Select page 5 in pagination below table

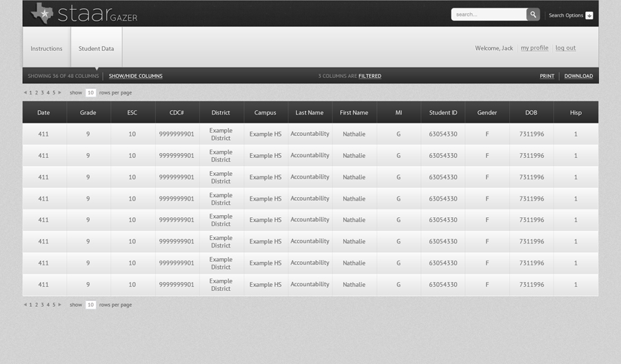pos(54,305)
